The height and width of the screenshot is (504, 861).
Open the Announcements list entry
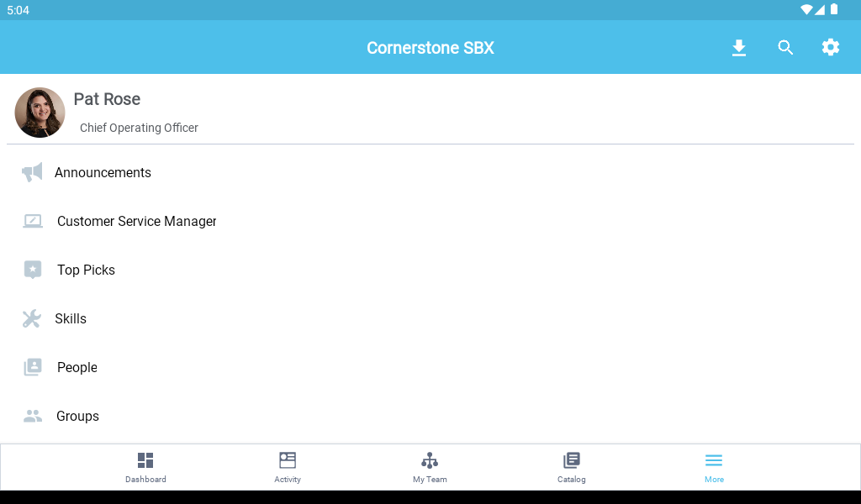coord(103,172)
